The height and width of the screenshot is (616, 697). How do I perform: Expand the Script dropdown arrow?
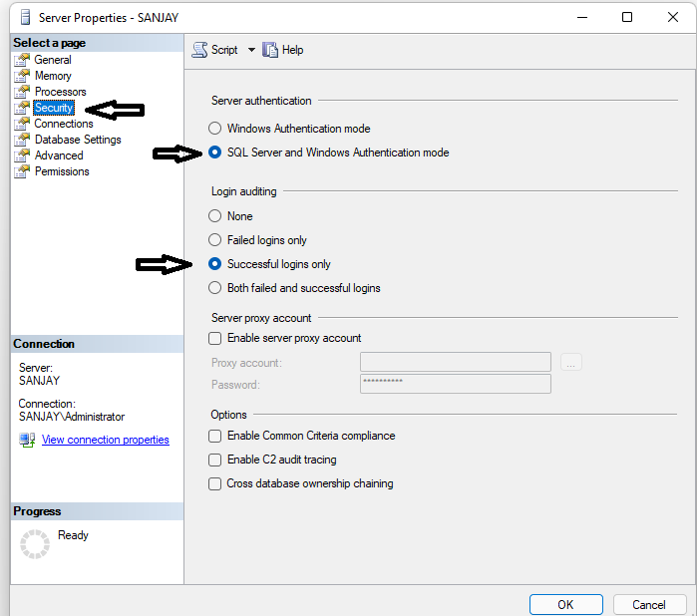pyautogui.click(x=251, y=50)
